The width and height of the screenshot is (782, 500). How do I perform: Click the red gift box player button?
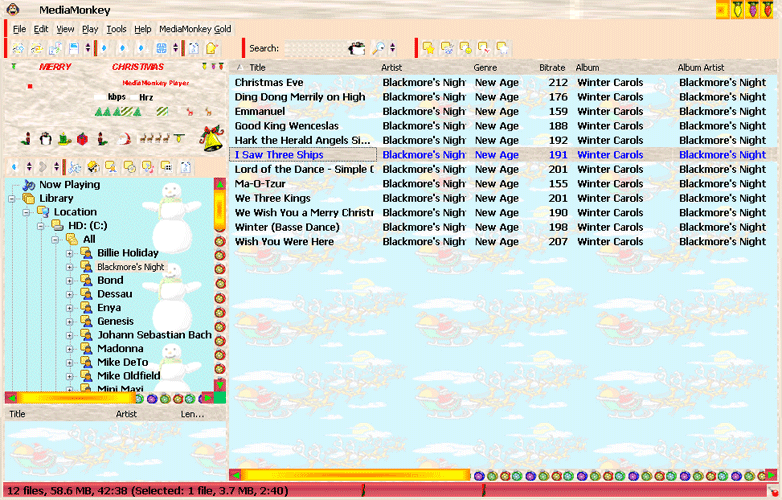point(82,138)
